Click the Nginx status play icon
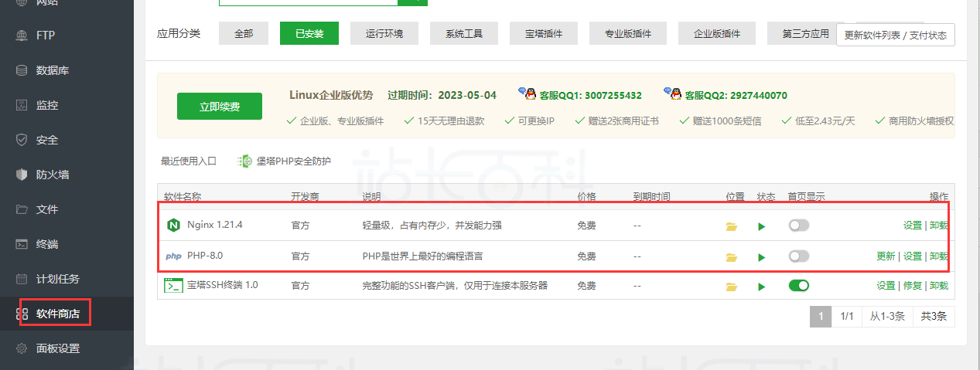The height and width of the screenshot is (370, 980). (761, 226)
